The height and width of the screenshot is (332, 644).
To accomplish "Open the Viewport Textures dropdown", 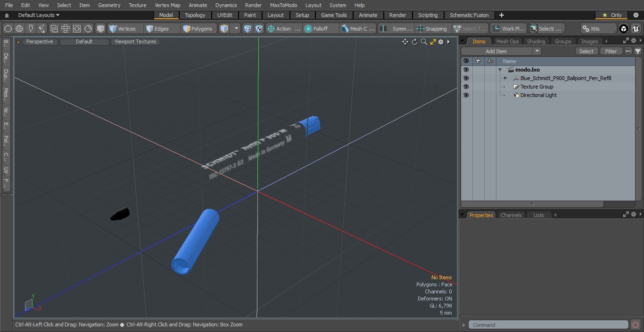I will [135, 41].
